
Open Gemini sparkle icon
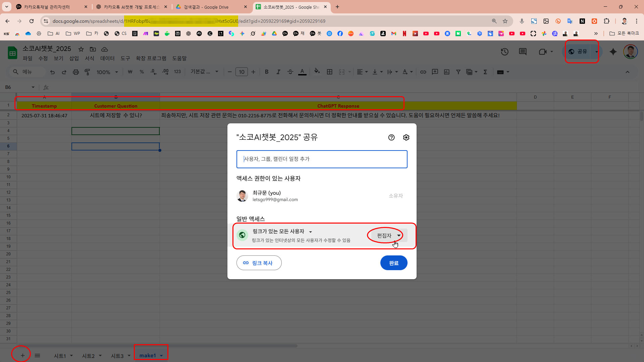(613, 52)
